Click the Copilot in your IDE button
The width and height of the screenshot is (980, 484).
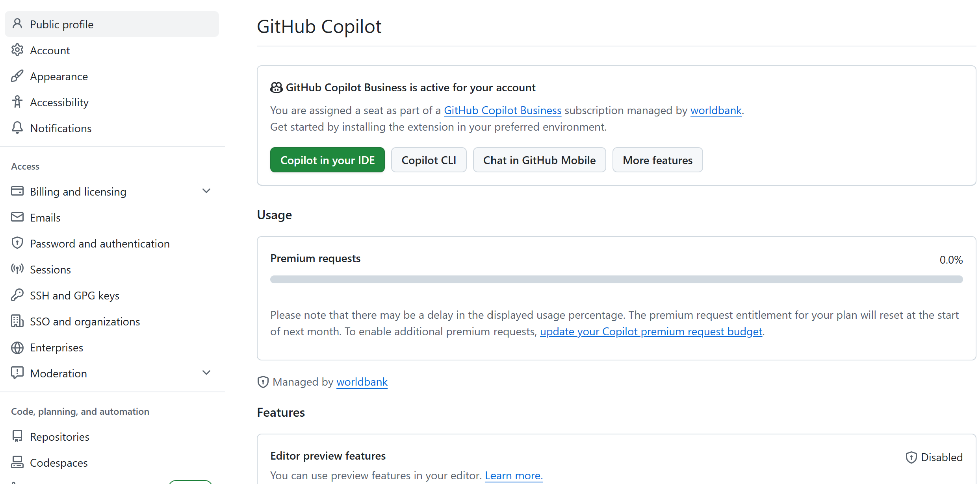click(x=327, y=160)
